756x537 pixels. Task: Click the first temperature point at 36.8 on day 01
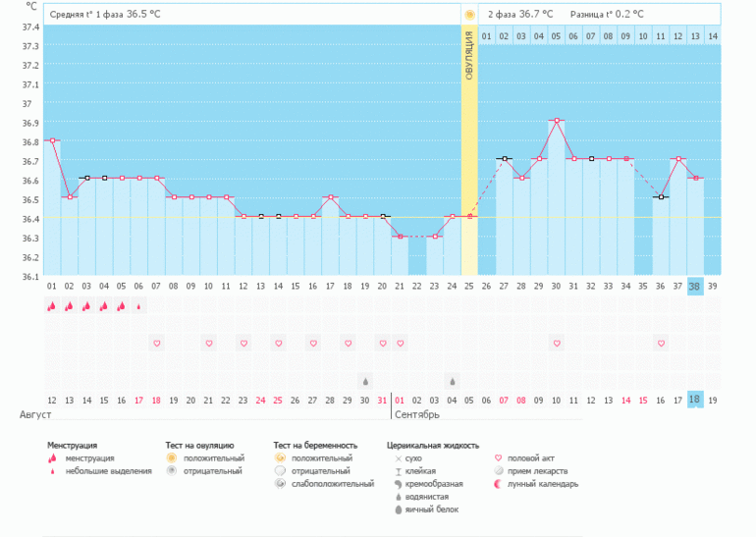coord(52,140)
